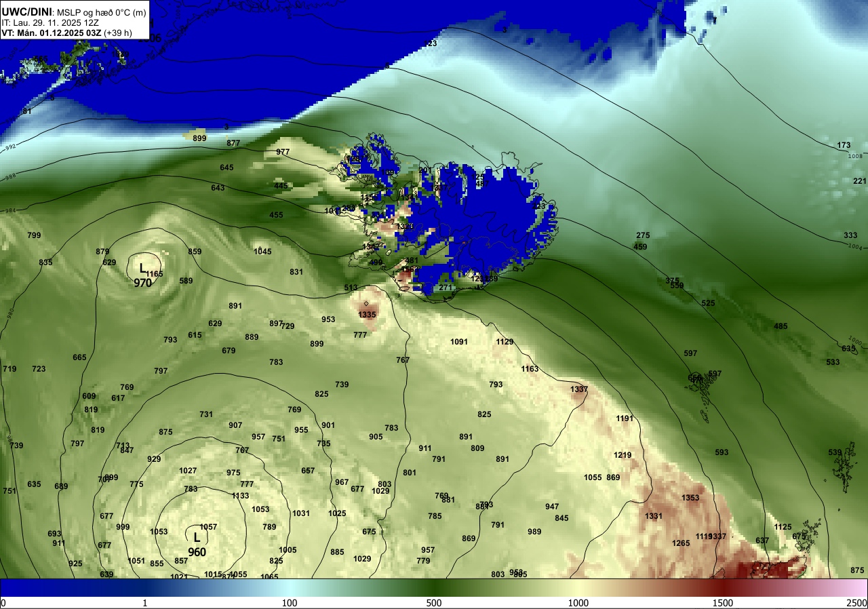This screenshot has height=609, width=868.
Task: Click the 901 height value
Action: pyautogui.click(x=328, y=425)
